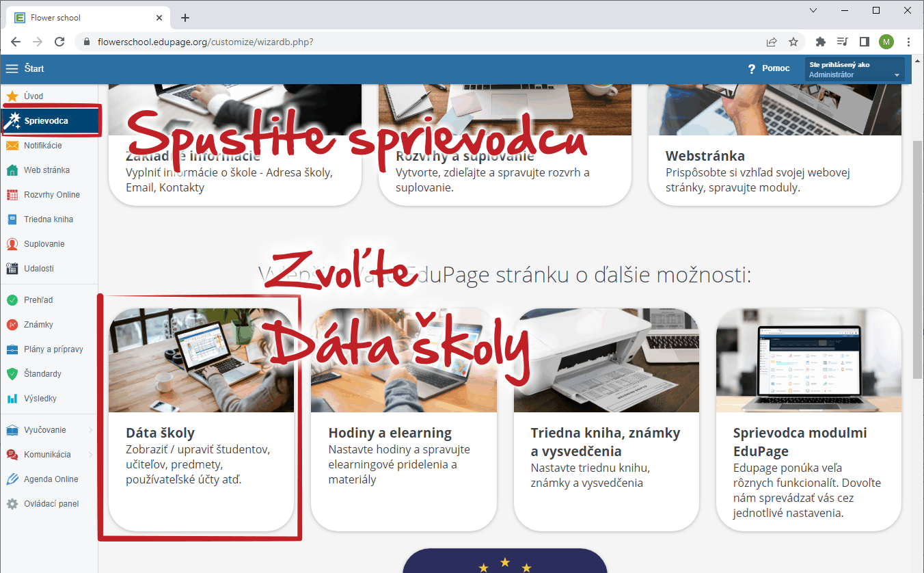This screenshot has width=924, height=573.
Task: Click the Udalosti calendar icon
Action: click(x=12, y=269)
